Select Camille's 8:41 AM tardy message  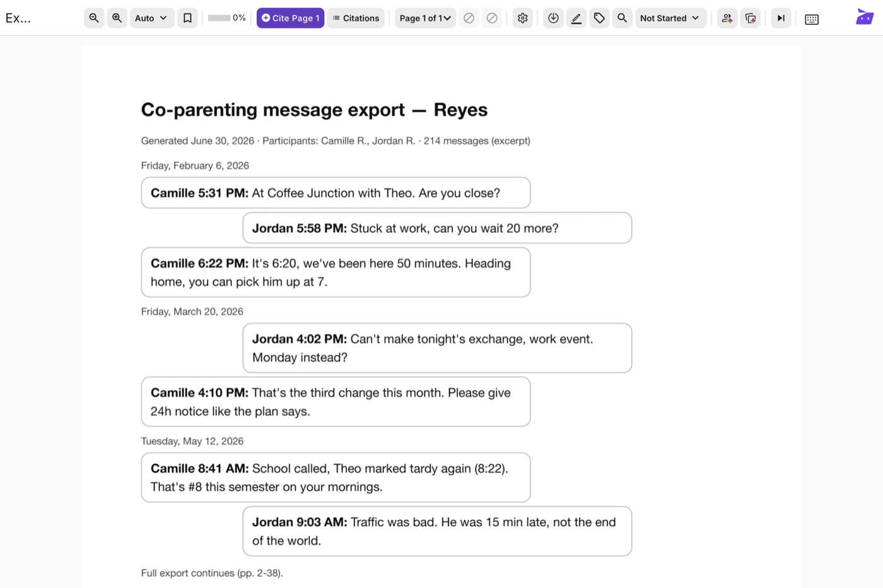[x=336, y=477]
